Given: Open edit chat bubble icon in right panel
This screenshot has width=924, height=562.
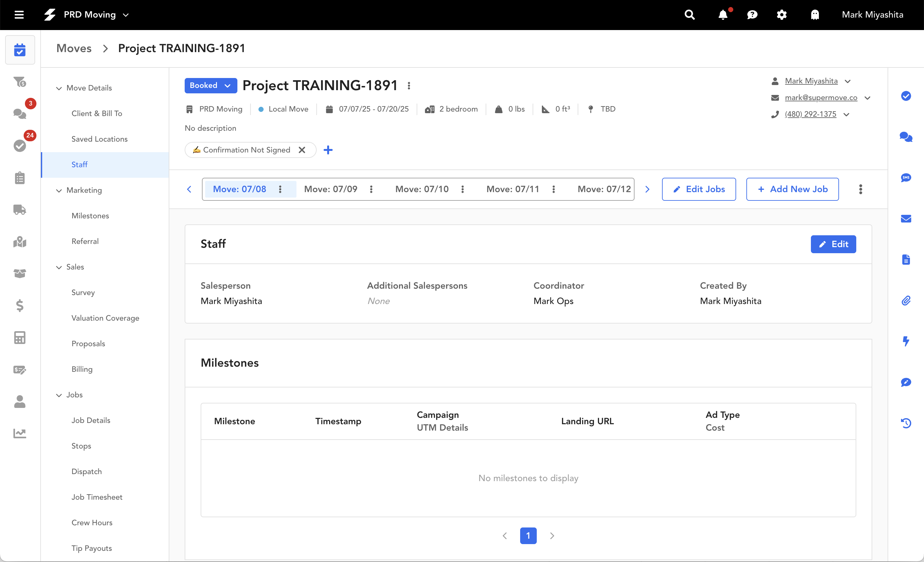Looking at the screenshot, I should pos(906,382).
